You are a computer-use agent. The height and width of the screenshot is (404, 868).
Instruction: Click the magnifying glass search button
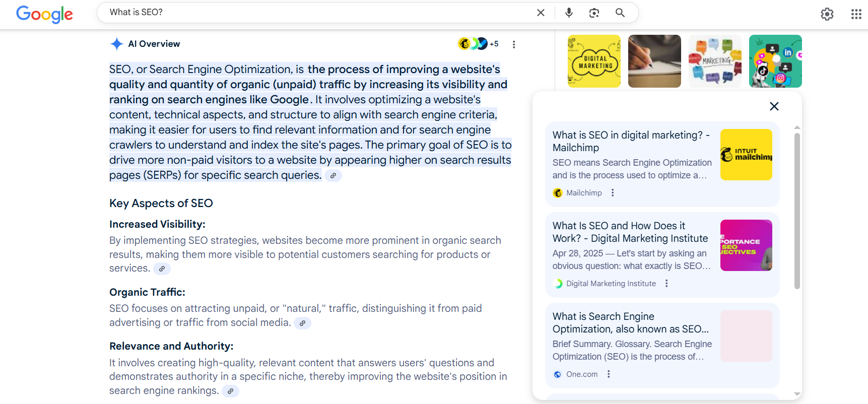click(620, 13)
